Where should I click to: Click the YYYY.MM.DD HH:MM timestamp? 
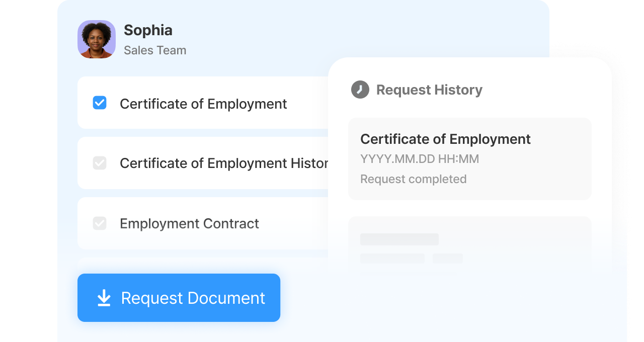420,159
